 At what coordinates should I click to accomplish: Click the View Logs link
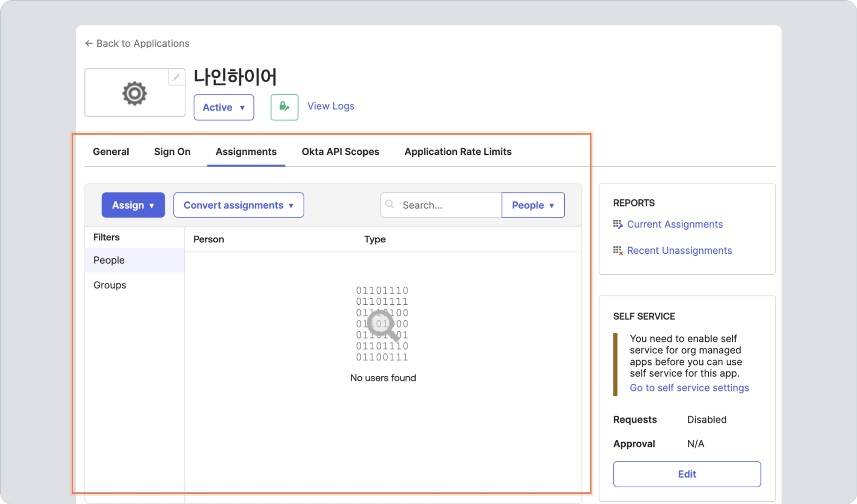click(330, 106)
